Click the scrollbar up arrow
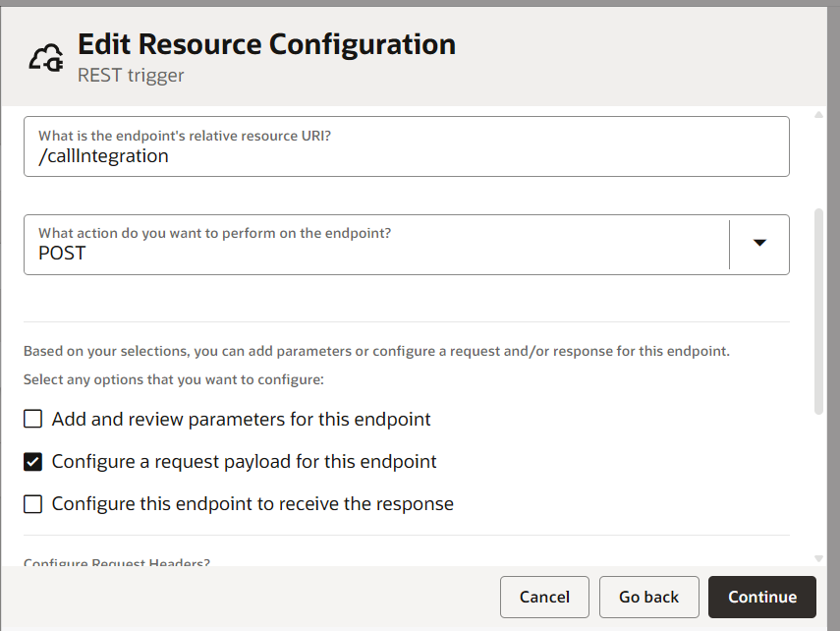 (x=818, y=115)
